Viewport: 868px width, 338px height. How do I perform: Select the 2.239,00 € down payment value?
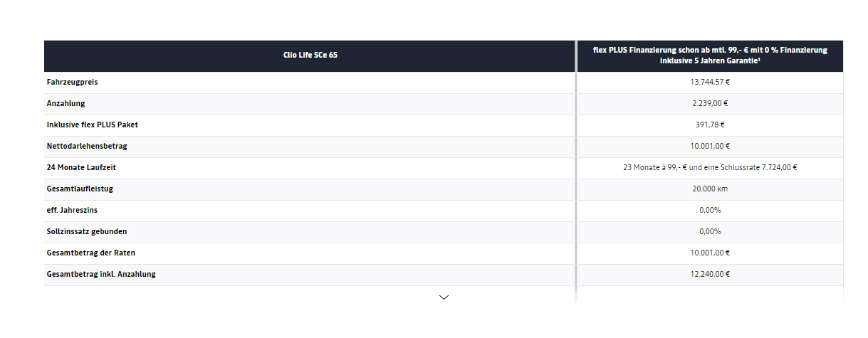click(x=710, y=104)
